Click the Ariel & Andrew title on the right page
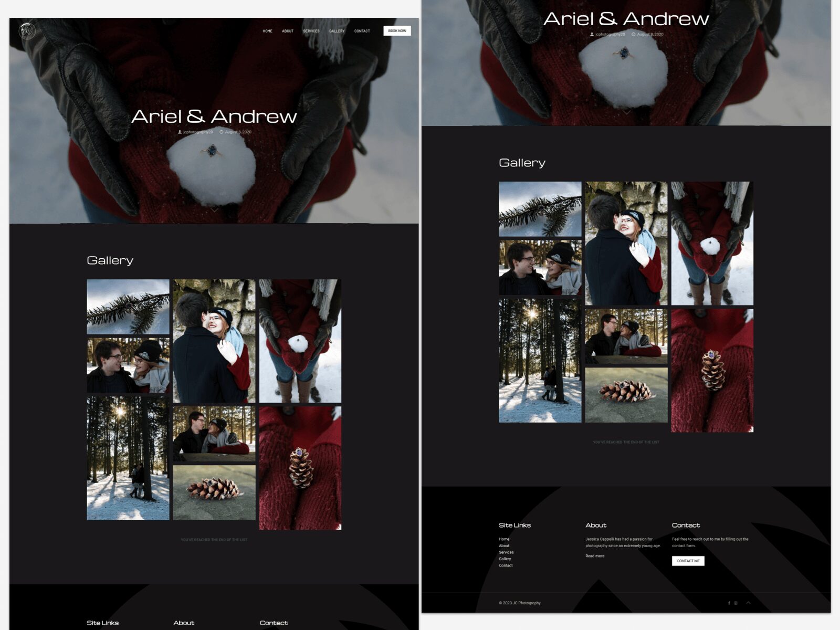The height and width of the screenshot is (630, 840). coord(626,19)
